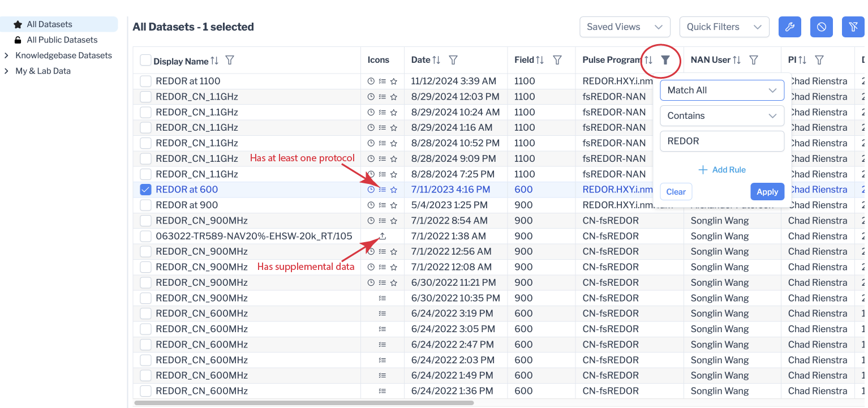Image resolution: width=868 pixels, height=408 pixels.
Task: Click the blue wrench tools button
Action: pyautogui.click(x=790, y=27)
